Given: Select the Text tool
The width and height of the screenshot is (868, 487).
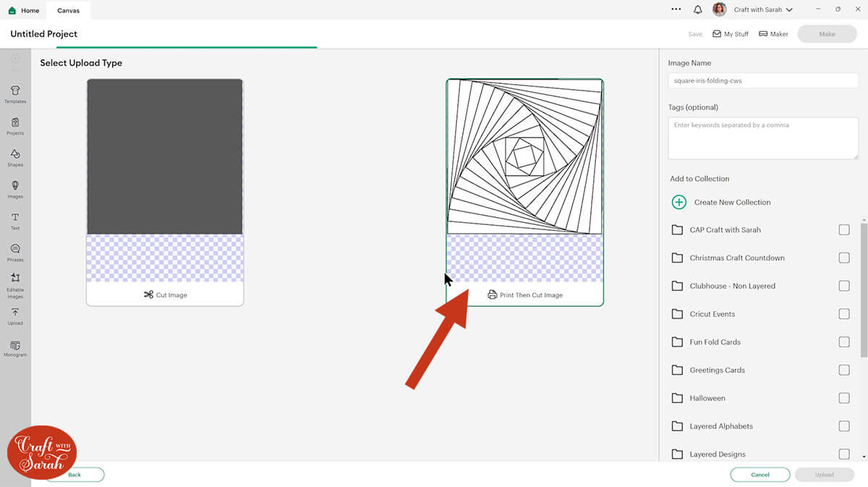Looking at the screenshot, I should coord(15,221).
